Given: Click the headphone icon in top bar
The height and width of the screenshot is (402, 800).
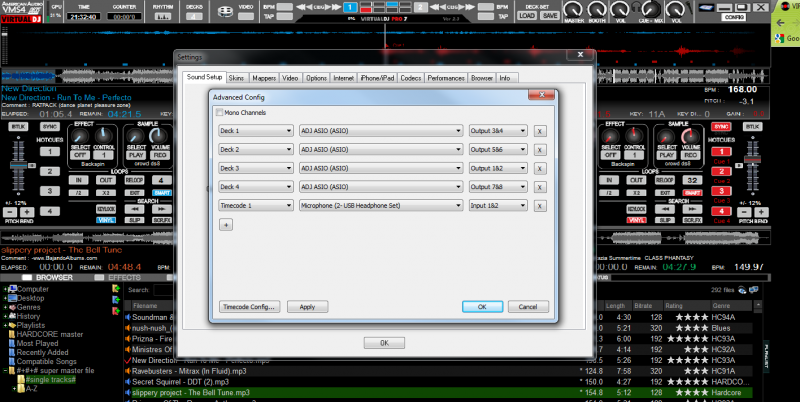Looking at the screenshot, I should click(636, 7).
